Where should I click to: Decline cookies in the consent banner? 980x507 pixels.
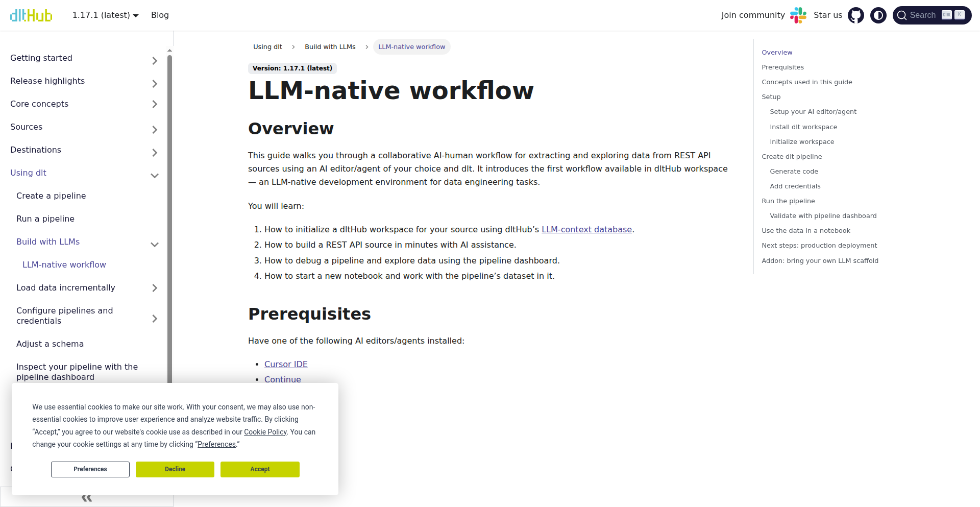pyautogui.click(x=175, y=469)
